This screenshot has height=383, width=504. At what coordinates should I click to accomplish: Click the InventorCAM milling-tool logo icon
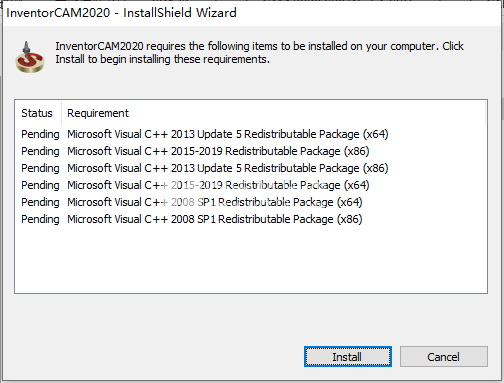click(x=30, y=57)
